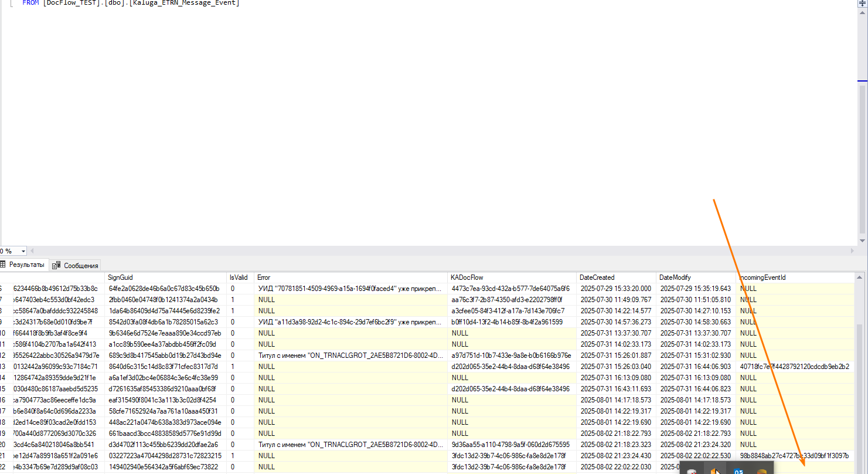Click the editor split-window handle icon
Image resolution: width=868 pixels, height=474 pixels.
862,4
